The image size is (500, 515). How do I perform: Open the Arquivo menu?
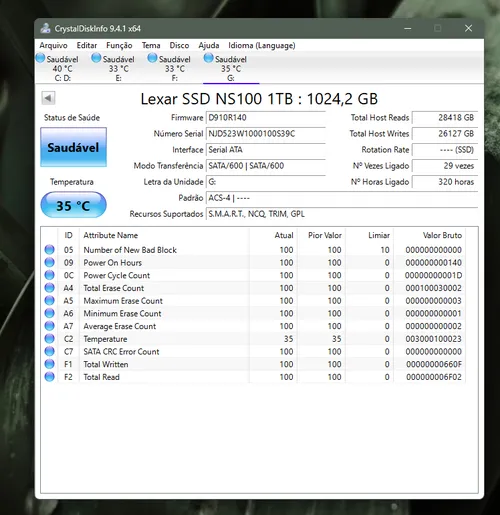click(x=53, y=45)
